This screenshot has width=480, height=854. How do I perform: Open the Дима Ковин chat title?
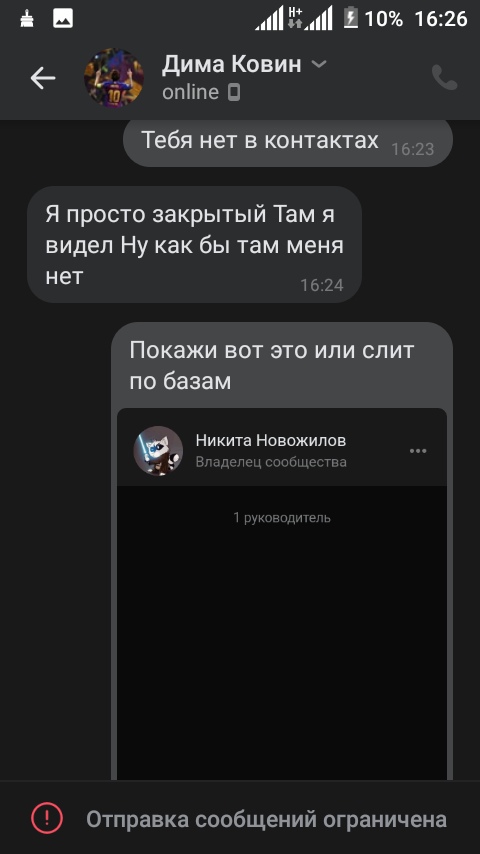coord(231,64)
